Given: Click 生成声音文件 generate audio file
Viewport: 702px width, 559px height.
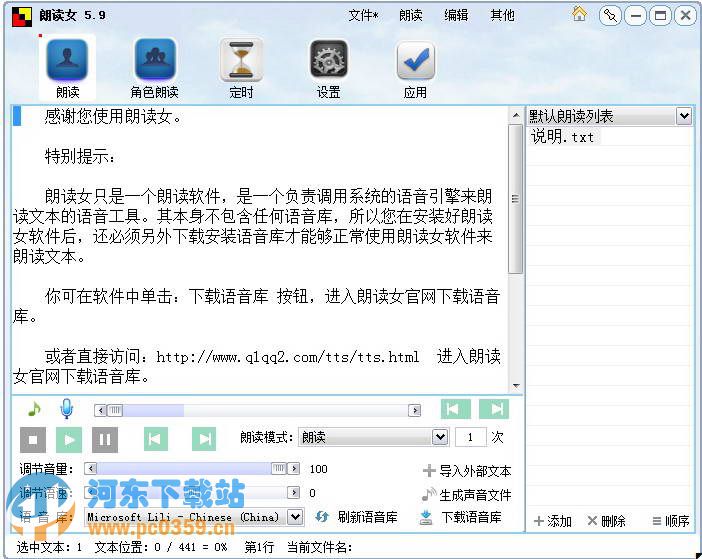Looking at the screenshot, I should (x=467, y=495).
